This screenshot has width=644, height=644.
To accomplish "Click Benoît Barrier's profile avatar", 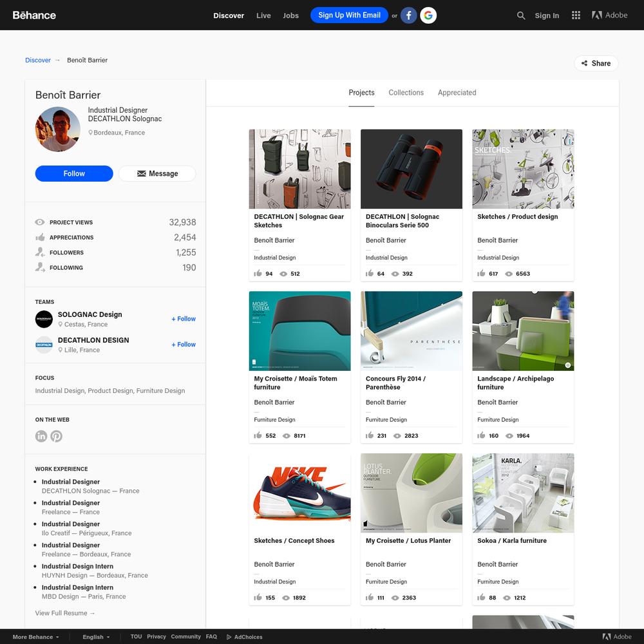I will coord(57,129).
